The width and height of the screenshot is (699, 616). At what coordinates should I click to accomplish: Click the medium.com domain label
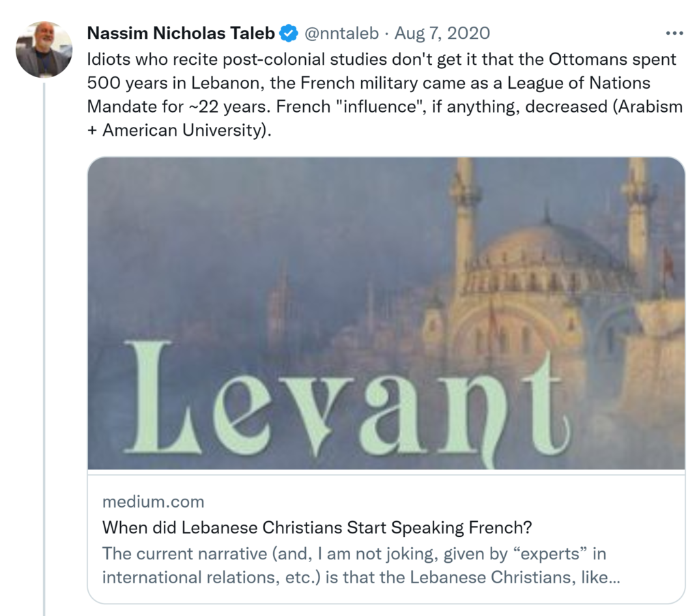tap(153, 502)
